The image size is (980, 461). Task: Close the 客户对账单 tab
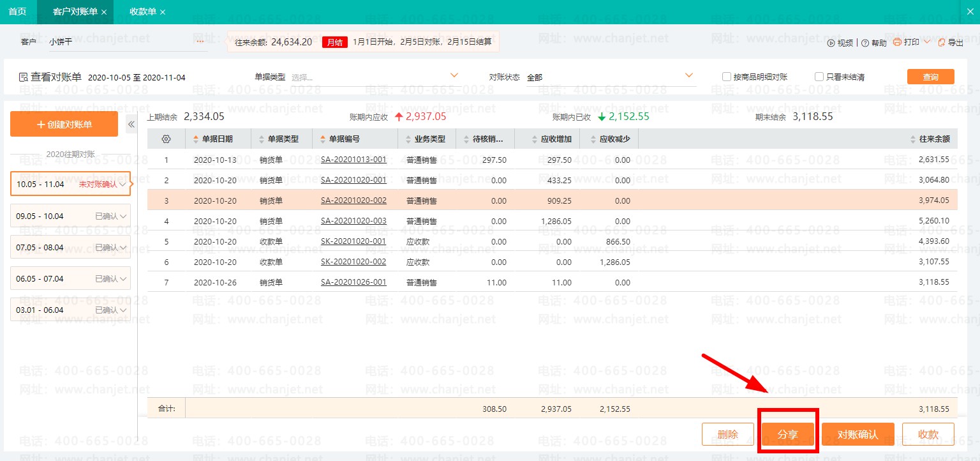pos(104,12)
